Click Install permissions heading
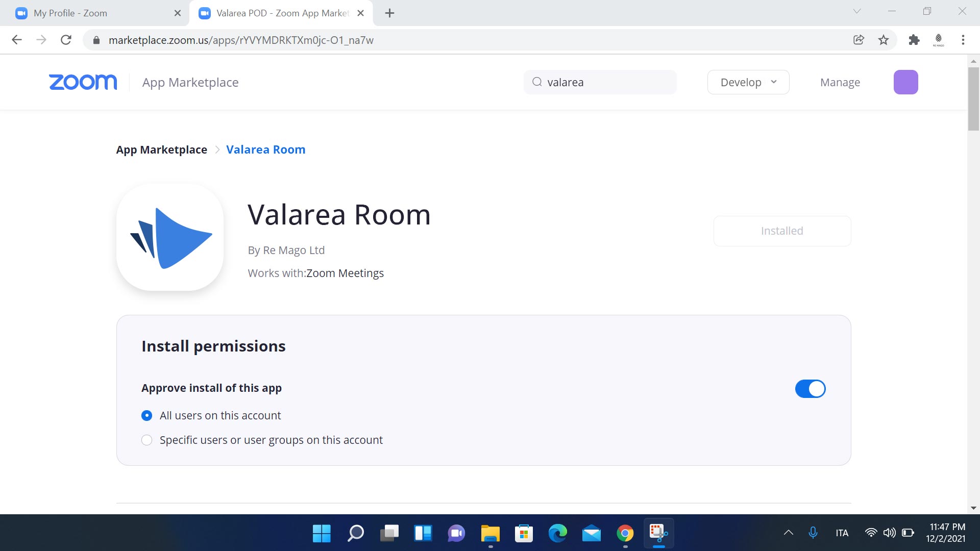The width and height of the screenshot is (980, 551). [x=213, y=346]
